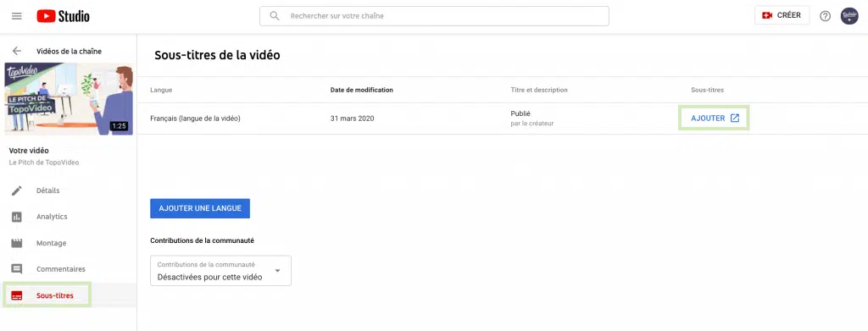This screenshot has height=331, width=868.
Task: Click the 'Sous-titres' column header
Action: tap(707, 90)
